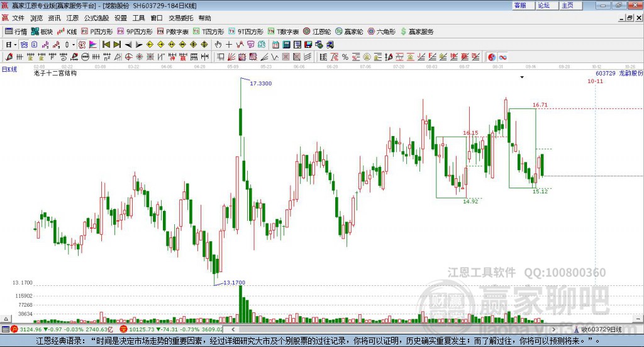Viewport: 644px width, 347px height.
Task: Open the 9T四方形 tool
Action: [246, 31]
